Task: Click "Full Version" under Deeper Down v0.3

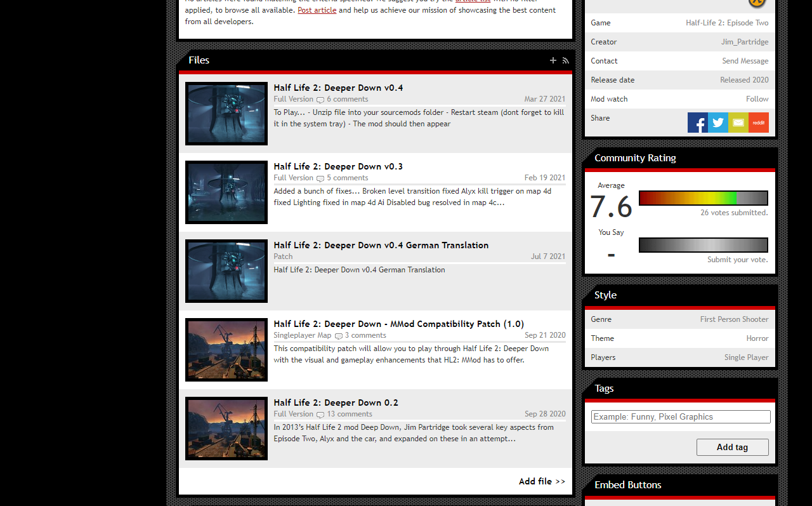Action: (x=294, y=178)
